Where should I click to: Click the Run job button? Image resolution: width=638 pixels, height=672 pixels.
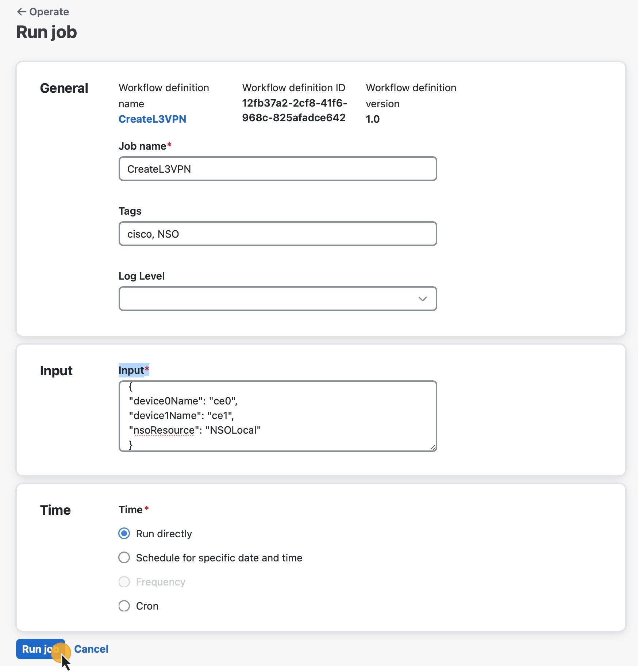[x=41, y=649]
